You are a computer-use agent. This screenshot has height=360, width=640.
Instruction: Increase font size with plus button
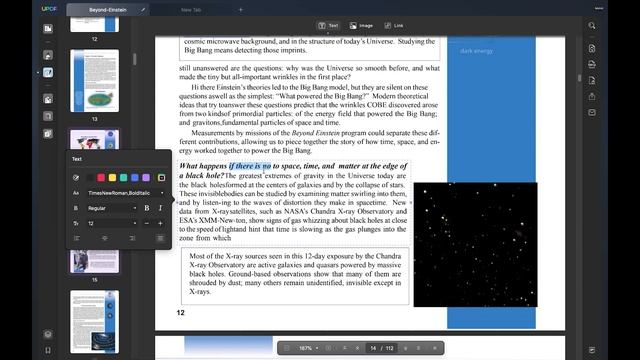point(160,223)
